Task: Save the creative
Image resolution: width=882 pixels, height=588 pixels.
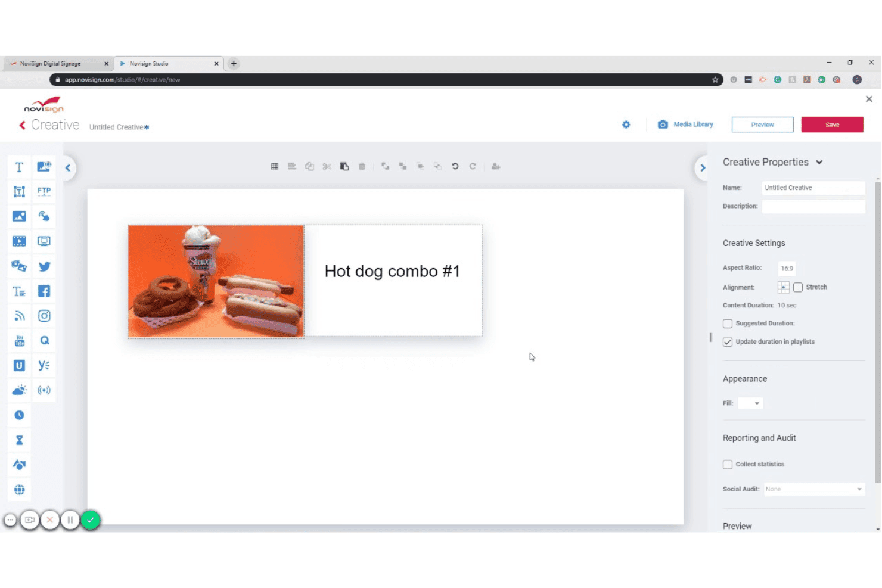Action: (833, 125)
